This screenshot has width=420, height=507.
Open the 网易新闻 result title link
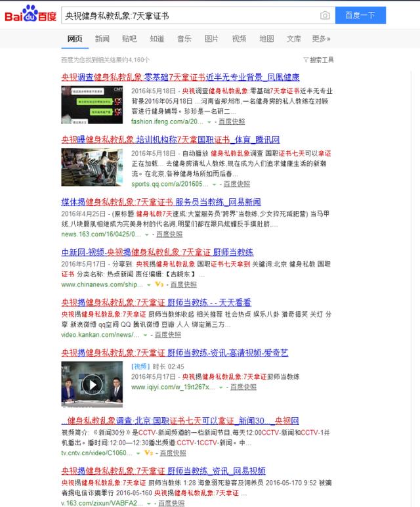pyautogui.click(x=161, y=202)
